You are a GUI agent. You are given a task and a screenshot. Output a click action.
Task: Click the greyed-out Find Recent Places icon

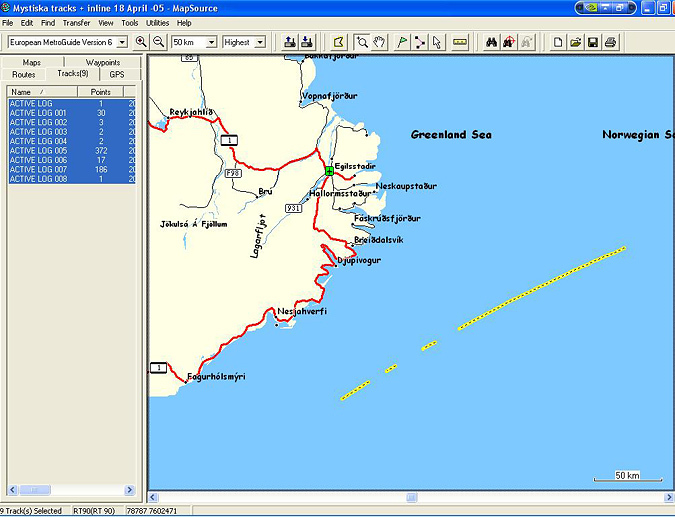526,42
